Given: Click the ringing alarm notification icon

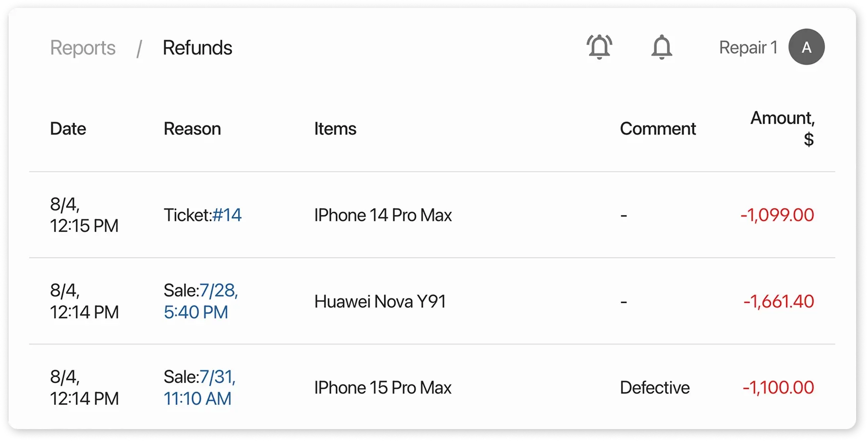Looking at the screenshot, I should [599, 47].
